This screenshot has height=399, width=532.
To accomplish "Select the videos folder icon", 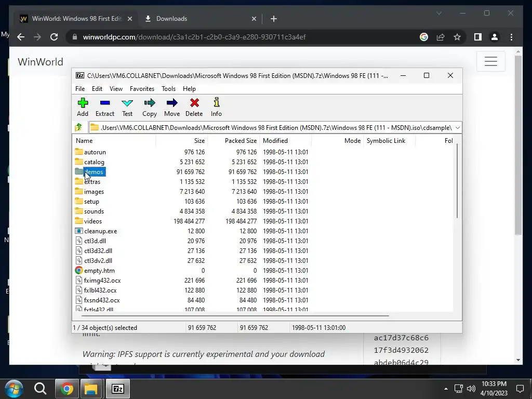I will [79, 220].
